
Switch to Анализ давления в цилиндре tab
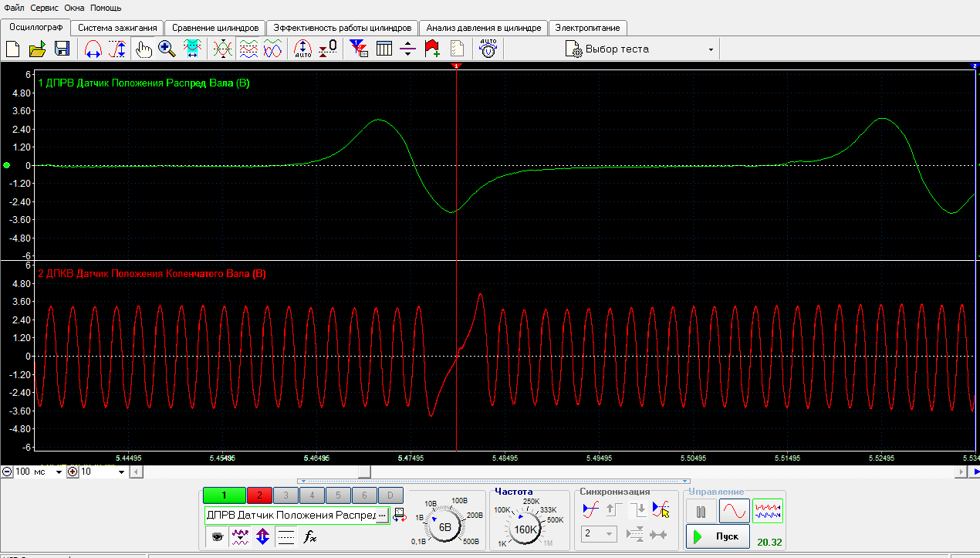[483, 28]
